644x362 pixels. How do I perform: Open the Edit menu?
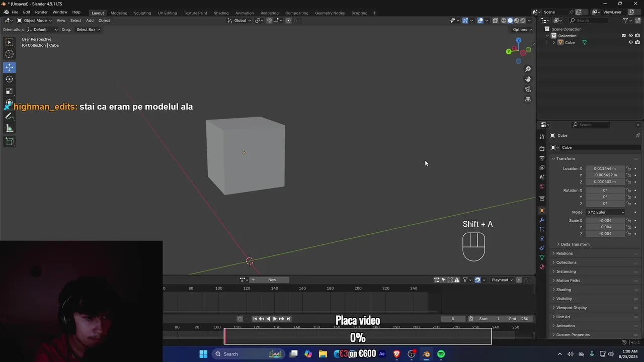(26, 12)
